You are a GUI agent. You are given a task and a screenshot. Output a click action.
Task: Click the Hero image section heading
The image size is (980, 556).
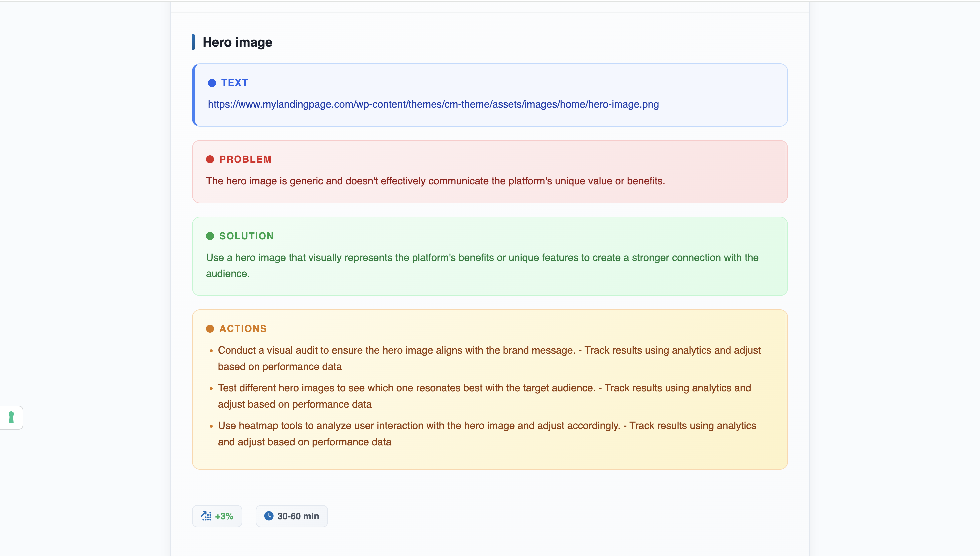coord(237,42)
